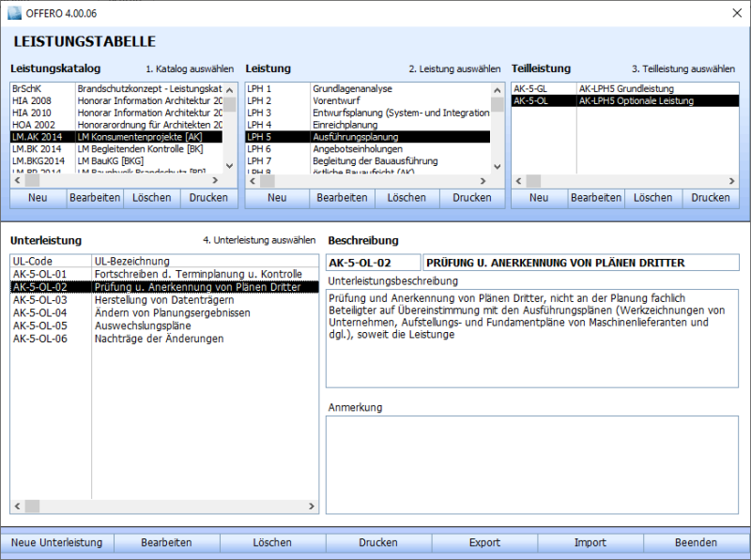Click right arrow of Teilleistung horizontal scrollbar
The width and height of the screenshot is (751, 560).
[x=732, y=181]
